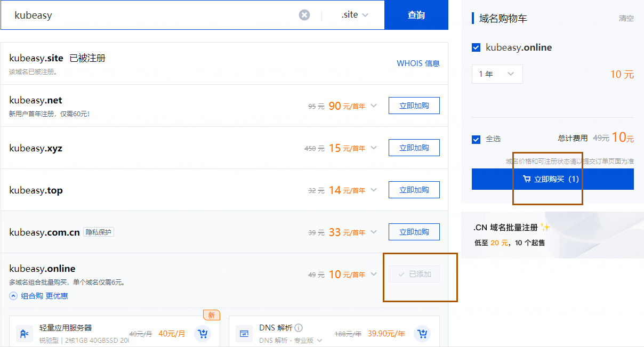Viewport: 644px width, 347px height.
Task: Open DNS 解析 专业版 edition dropdown
Action: [291, 340]
